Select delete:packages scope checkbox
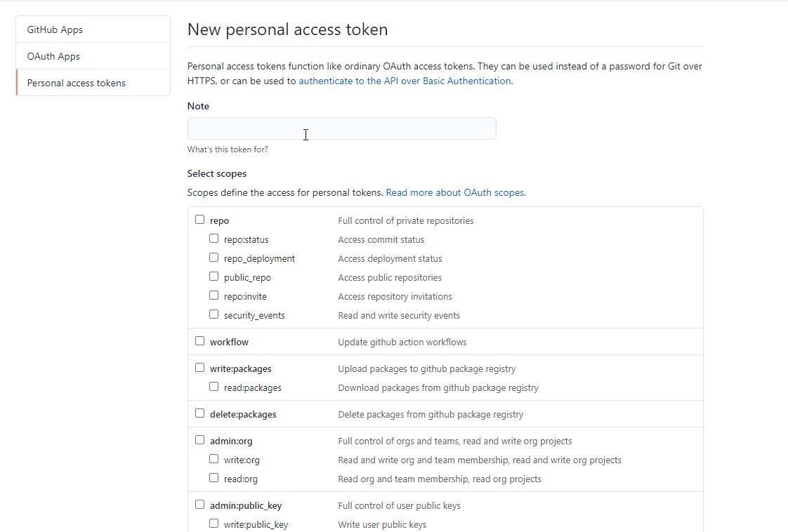The width and height of the screenshot is (788, 532). pyautogui.click(x=200, y=413)
